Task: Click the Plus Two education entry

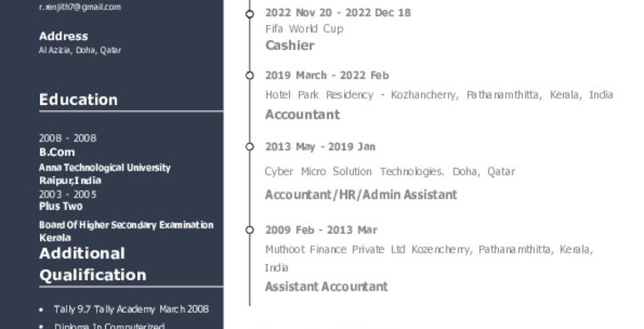Action: coord(60,206)
